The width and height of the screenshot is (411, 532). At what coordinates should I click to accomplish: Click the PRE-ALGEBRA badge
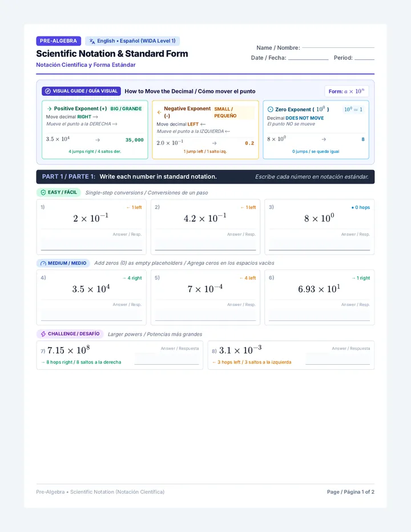[x=58, y=41]
